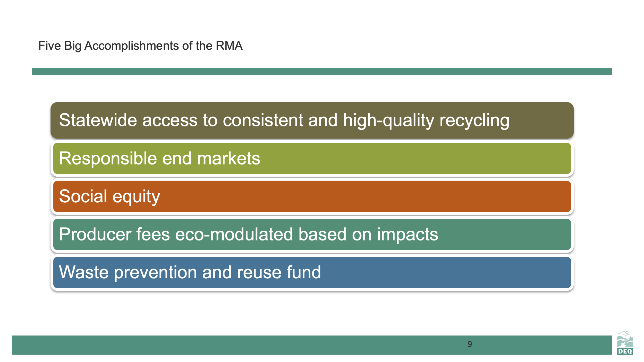The width and height of the screenshot is (644, 362).
Task: Click 'high-quality' text in first box
Action: click(x=388, y=120)
